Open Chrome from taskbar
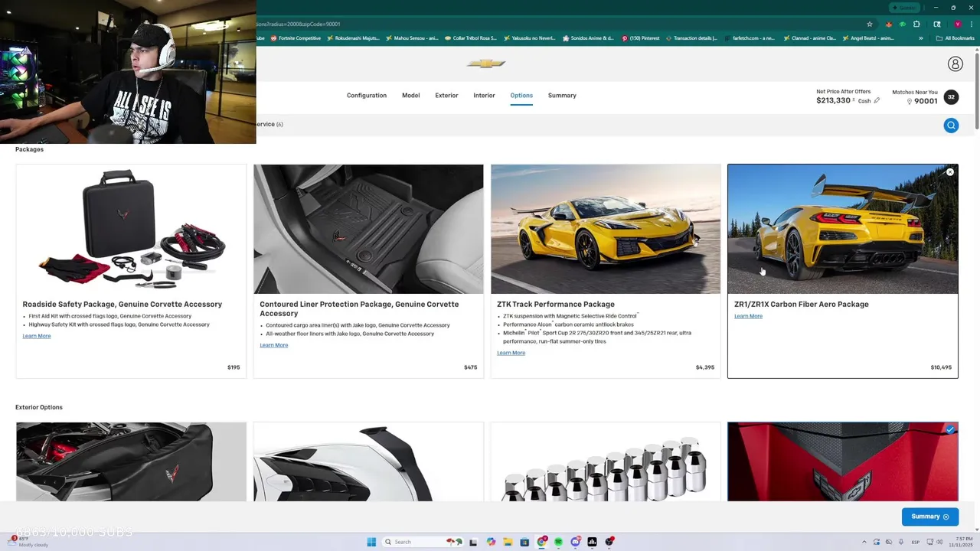The height and width of the screenshot is (551, 980). click(541, 542)
